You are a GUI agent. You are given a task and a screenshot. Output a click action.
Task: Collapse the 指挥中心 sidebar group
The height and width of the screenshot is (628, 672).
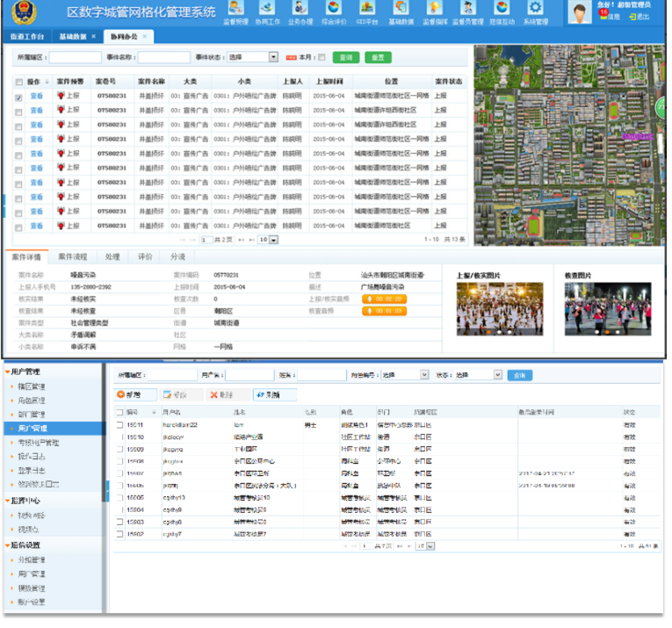pos(7,501)
